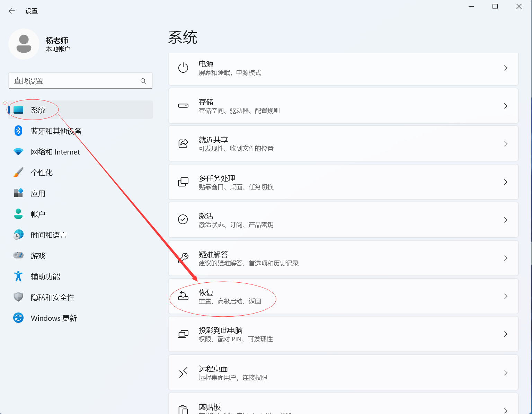Click user name 杨老师
The height and width of the screenshot is (414, 532).
(57, 41)
